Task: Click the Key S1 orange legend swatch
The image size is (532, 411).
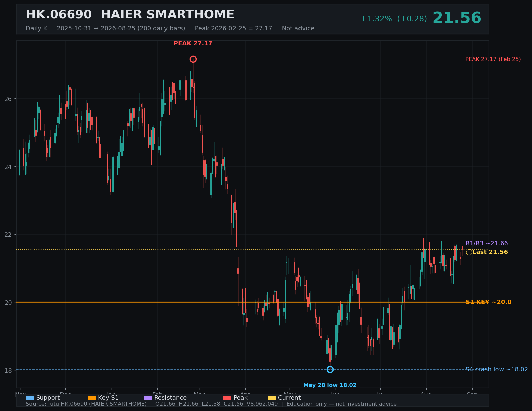Action: [92, 398]
